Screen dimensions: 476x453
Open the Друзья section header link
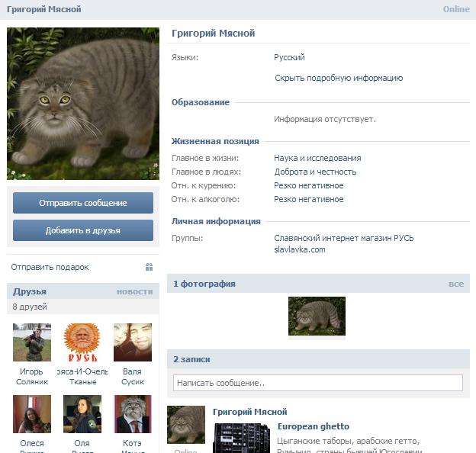(x=30, y=291)
